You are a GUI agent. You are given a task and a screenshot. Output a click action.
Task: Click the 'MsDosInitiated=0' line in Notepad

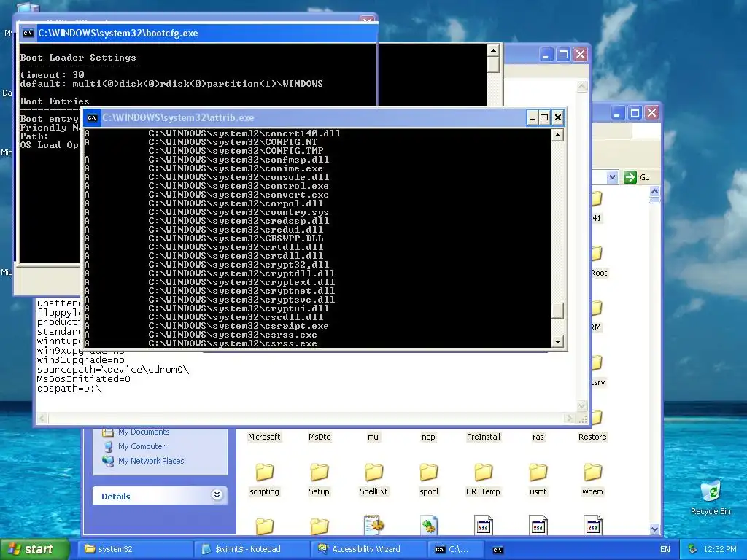coord(83,379)
